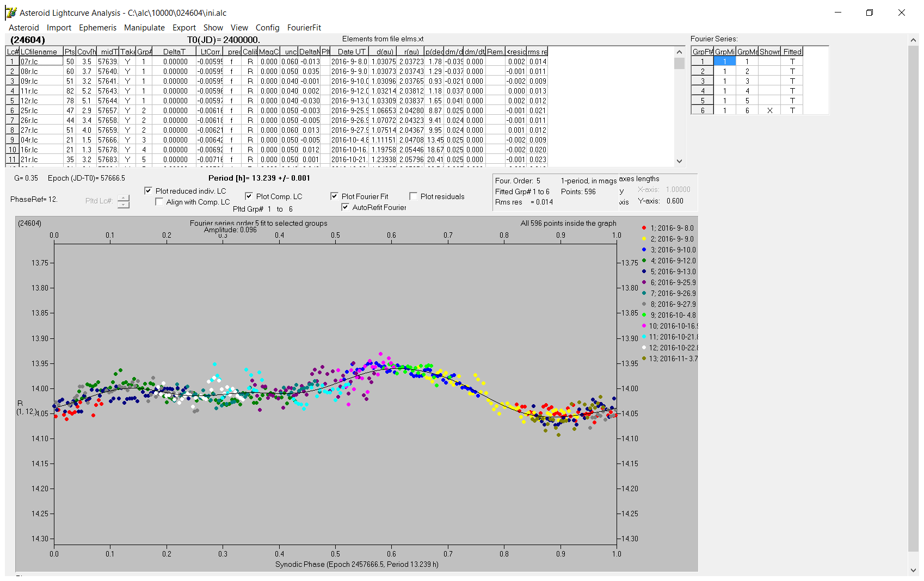Click row number 6 in lightcurve table
The image size is (924, 581).
coord(12,110)
